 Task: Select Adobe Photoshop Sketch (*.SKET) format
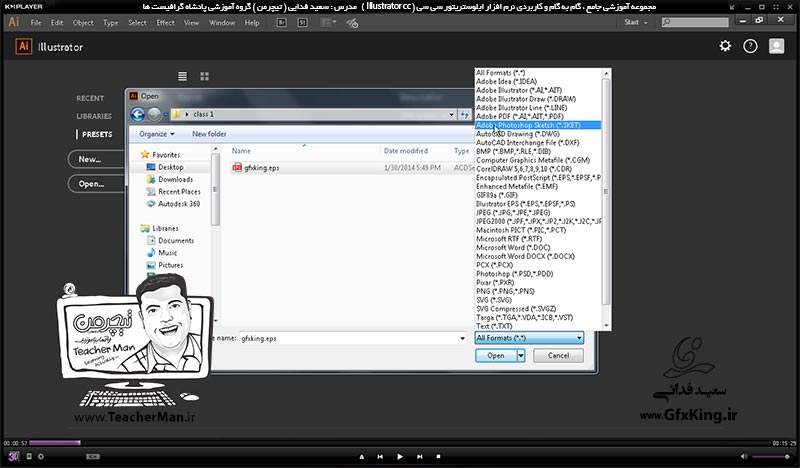pos(538,125)
